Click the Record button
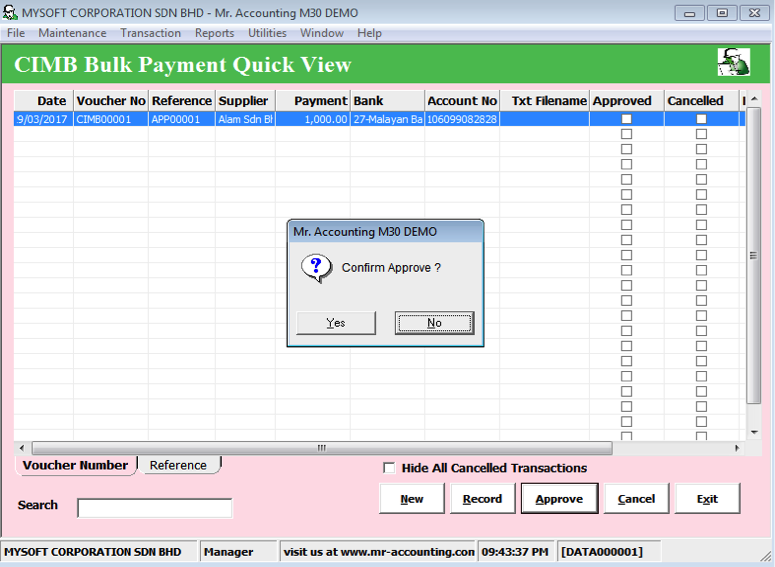The image size is (775, 567). pyautogui.click(x=482, y=499)
